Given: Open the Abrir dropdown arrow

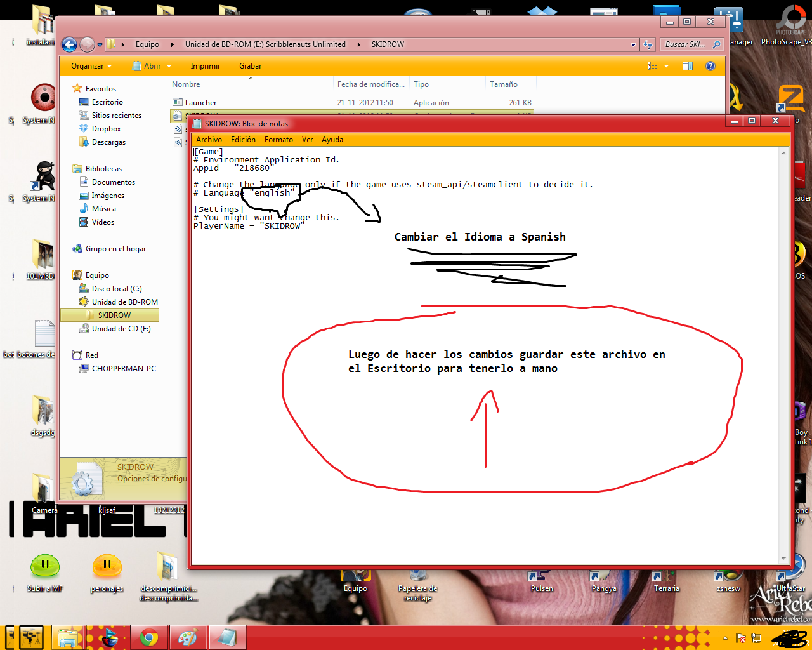Looking at the screenshot, I should click(169, 66).
